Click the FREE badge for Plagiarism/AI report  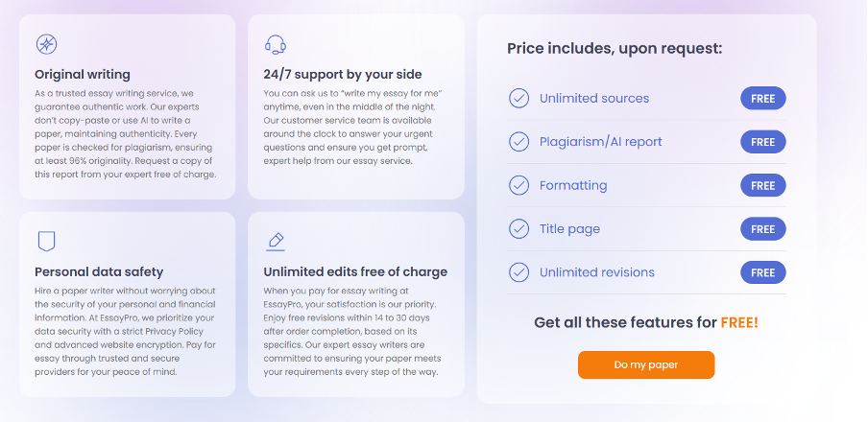(763, 142)
